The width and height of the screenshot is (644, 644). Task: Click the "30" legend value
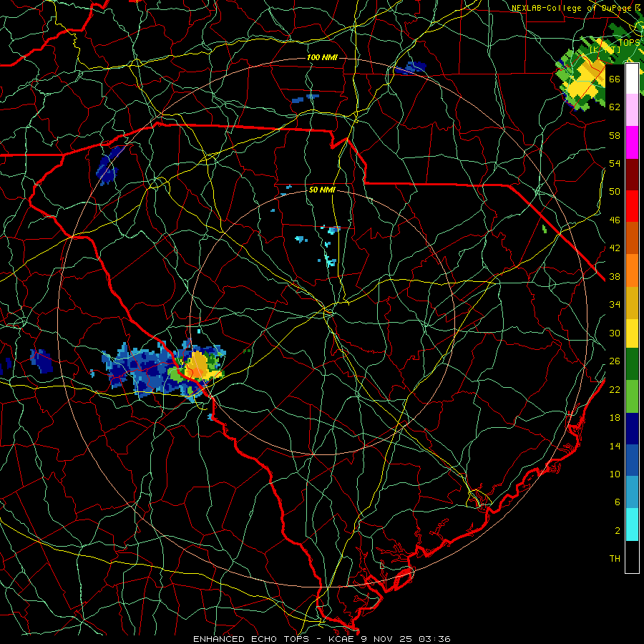click(615, 333)
